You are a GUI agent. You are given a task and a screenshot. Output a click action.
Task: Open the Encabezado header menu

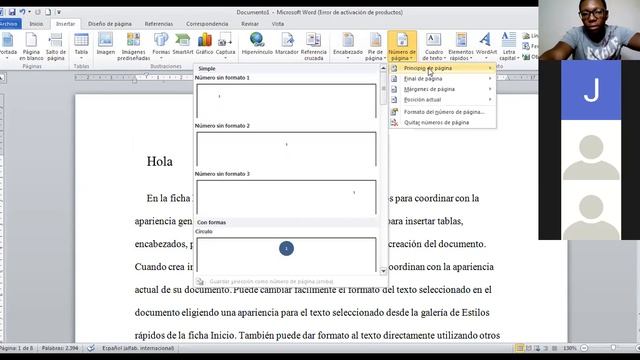[348, 45]
